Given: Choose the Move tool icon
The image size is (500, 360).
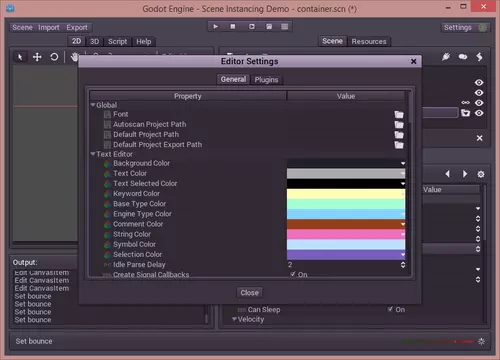Looking at the screenshot, I should tap(37, 57).
